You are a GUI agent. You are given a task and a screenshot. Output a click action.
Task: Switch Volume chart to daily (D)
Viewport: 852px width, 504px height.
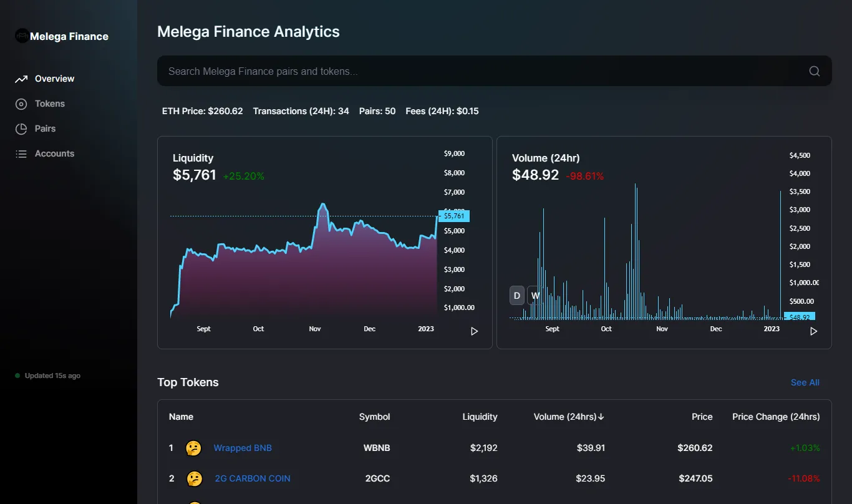coord(517,296)
